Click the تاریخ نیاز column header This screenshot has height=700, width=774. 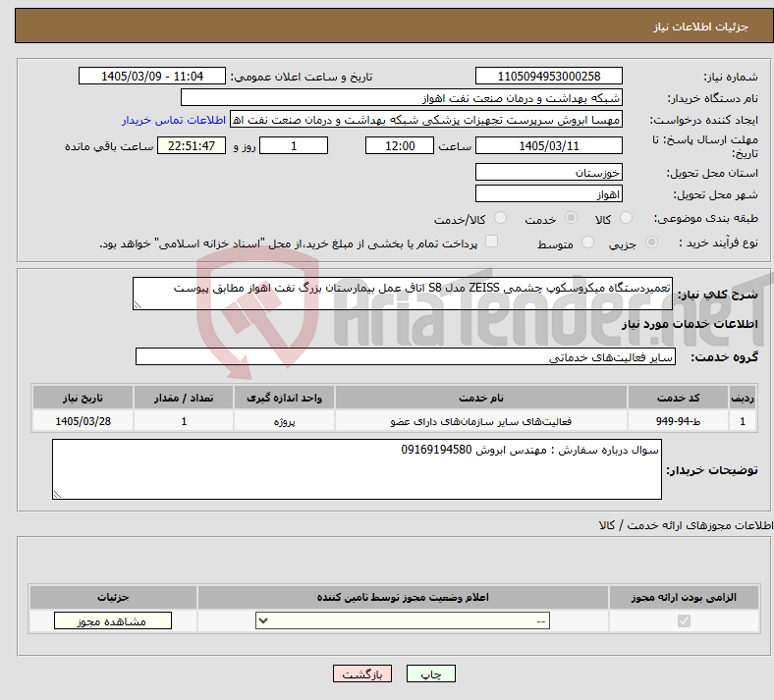[83, 398]
